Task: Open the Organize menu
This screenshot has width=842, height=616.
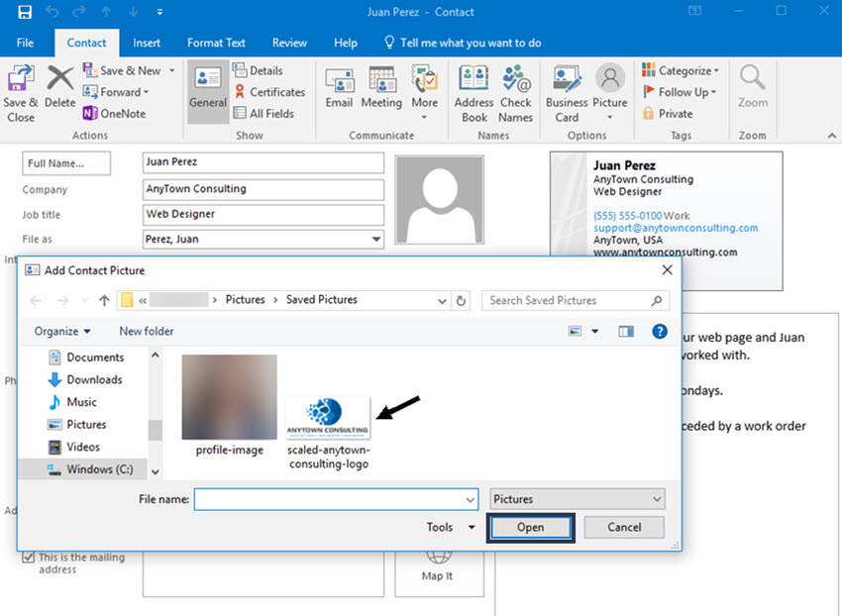Action: pos(62,332)
